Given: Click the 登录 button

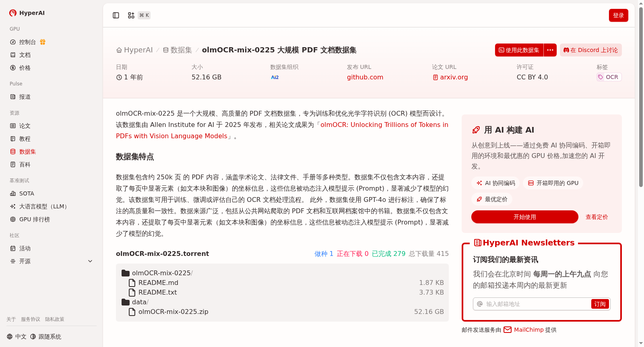Looking at the screenshot, I should point(618,15).
